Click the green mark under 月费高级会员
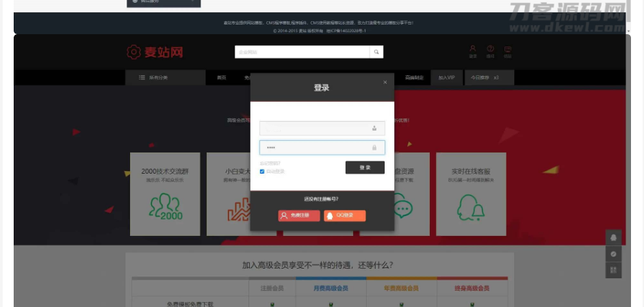The image size is (644, 307). pyautogui.click(x=331, y=304)
